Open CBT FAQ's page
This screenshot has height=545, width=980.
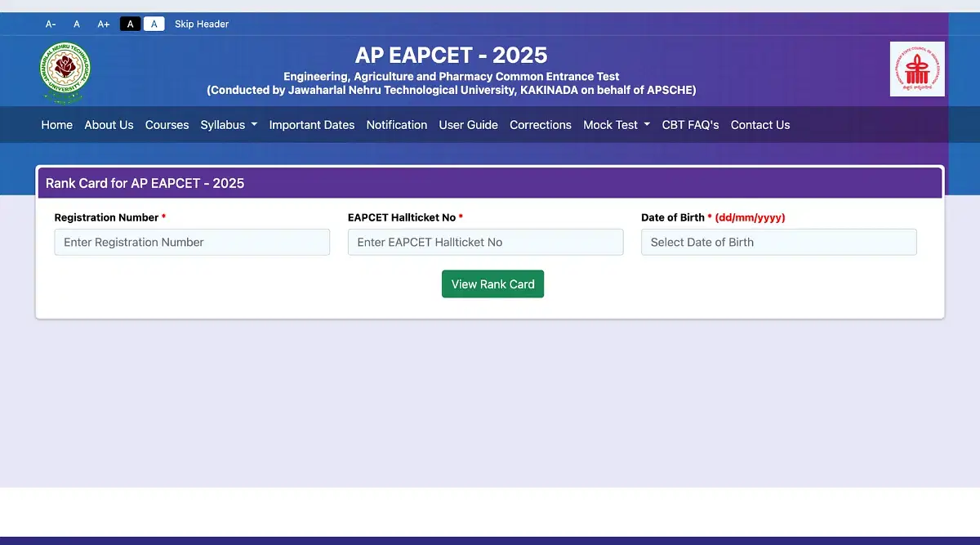pyautogui.click(x=690, y=125)
